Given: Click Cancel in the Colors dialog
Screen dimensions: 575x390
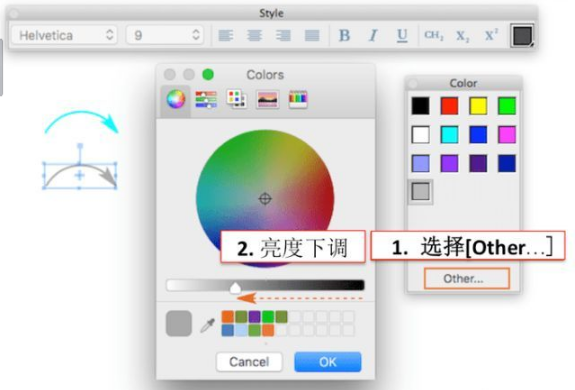Looking at the screenshot, I should [x=249, y=362].
